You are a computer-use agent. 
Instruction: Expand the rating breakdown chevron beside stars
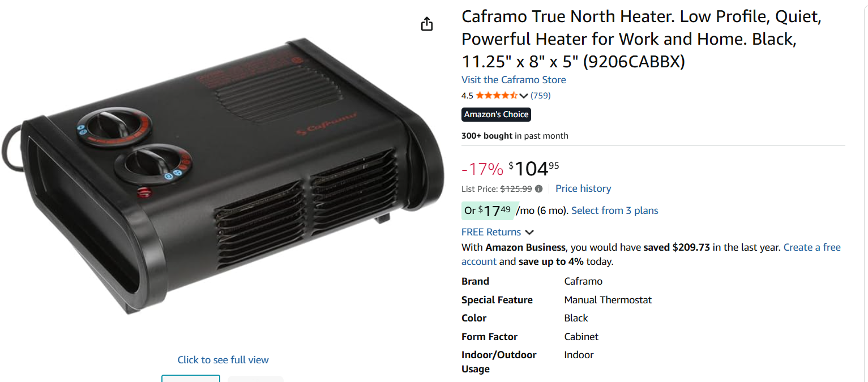point(524,96)
